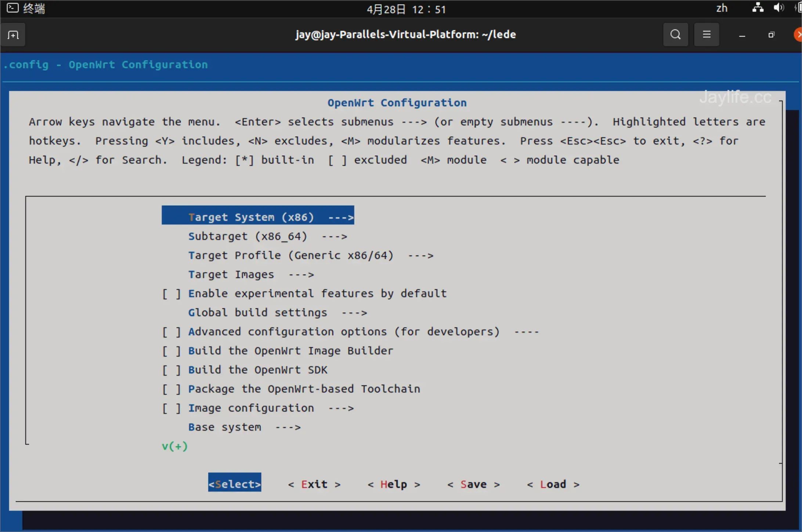Click the terminal search magnifier icon
The image size is (802, 532).
pos(675,34)
